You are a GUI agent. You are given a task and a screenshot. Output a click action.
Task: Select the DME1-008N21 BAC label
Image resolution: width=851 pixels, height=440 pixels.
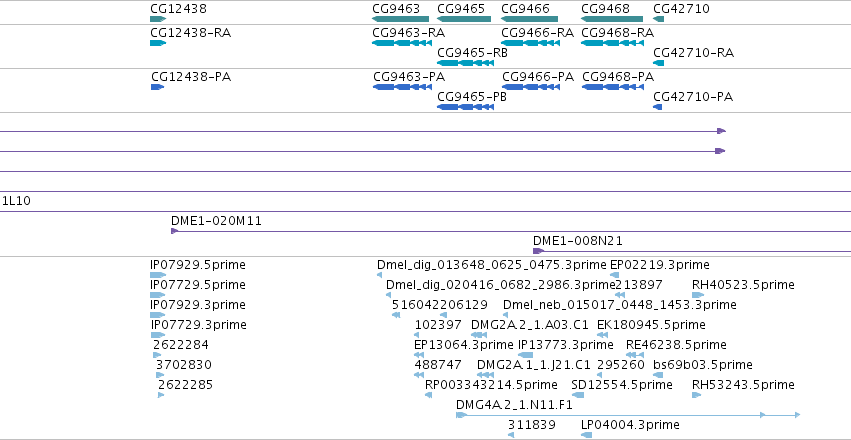[x=577, y=241]
